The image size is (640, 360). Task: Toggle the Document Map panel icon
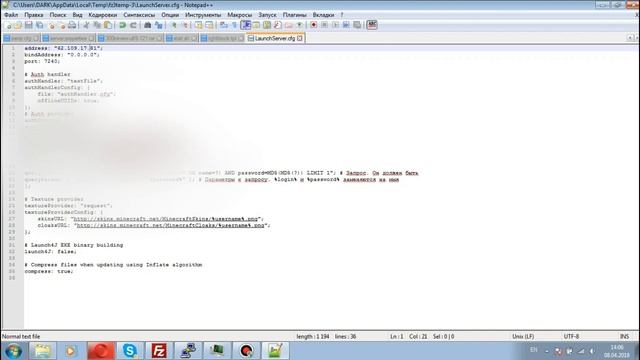267,25
